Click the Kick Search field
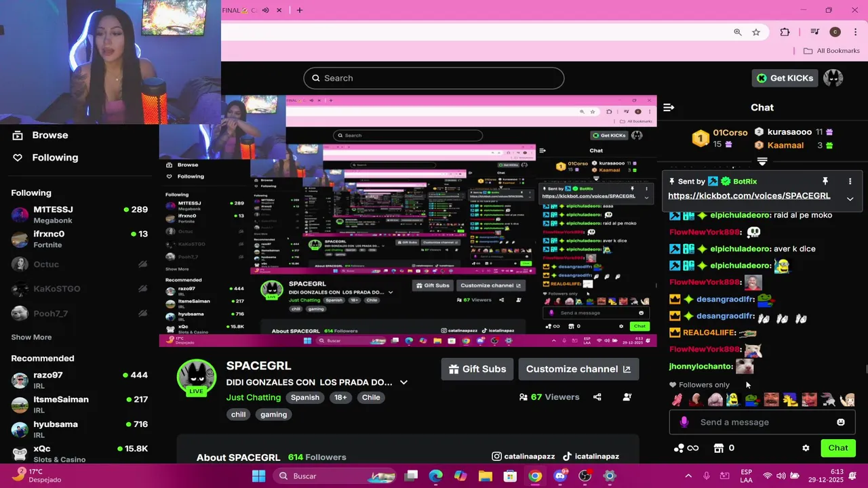Screen dimensions: 868x488 click(x=434, y=78)
